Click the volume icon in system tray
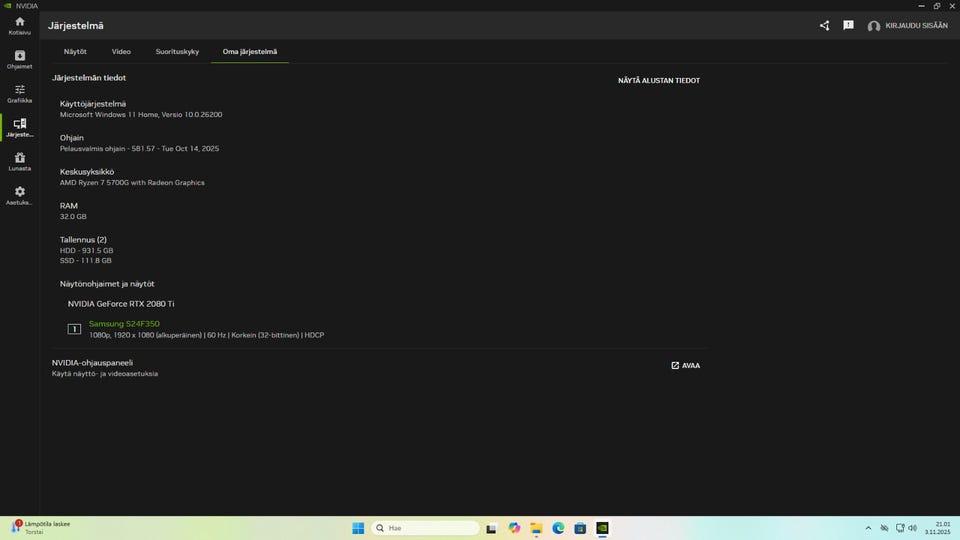Viewport: 960px width, 540px height. click(x=913, y=528)
